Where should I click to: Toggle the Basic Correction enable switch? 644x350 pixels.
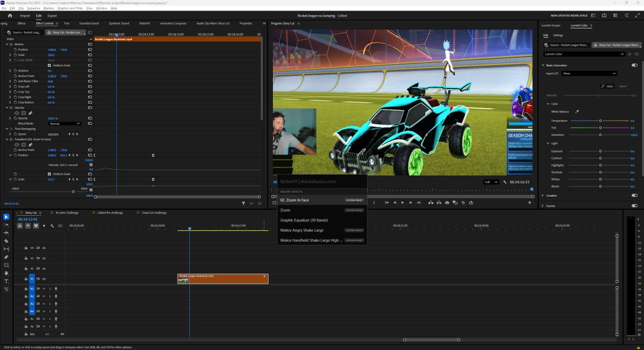point(635,65)
